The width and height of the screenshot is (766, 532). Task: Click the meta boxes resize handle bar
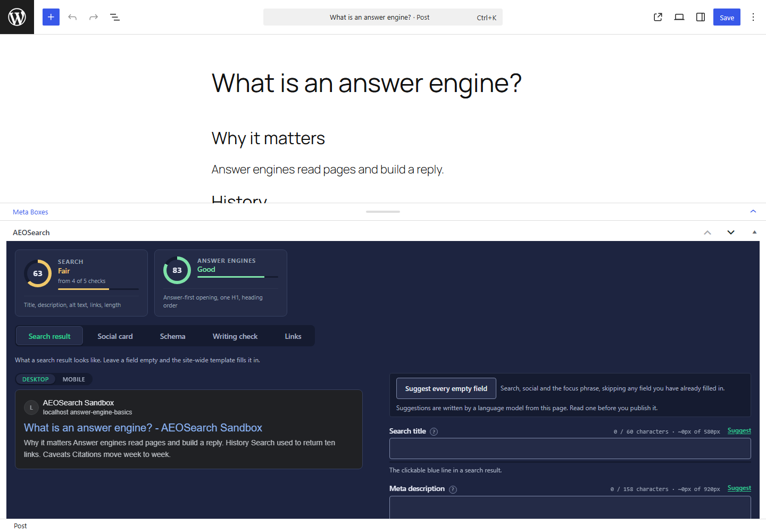[x=383, y=212]
